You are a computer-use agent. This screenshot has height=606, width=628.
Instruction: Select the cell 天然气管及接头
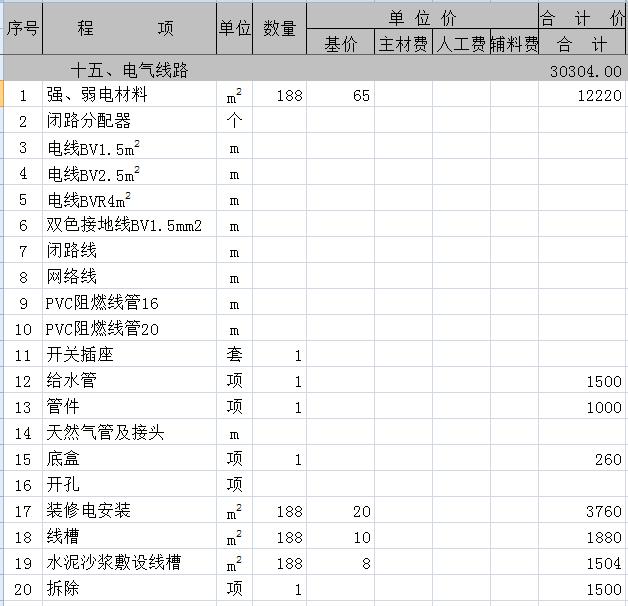(x=129, y=433)
